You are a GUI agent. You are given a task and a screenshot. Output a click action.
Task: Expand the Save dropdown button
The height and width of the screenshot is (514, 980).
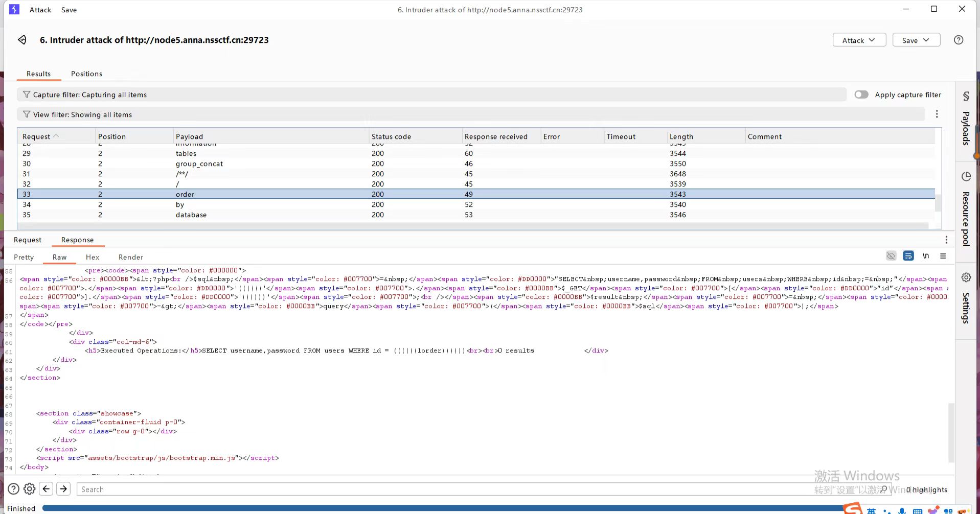916,40
